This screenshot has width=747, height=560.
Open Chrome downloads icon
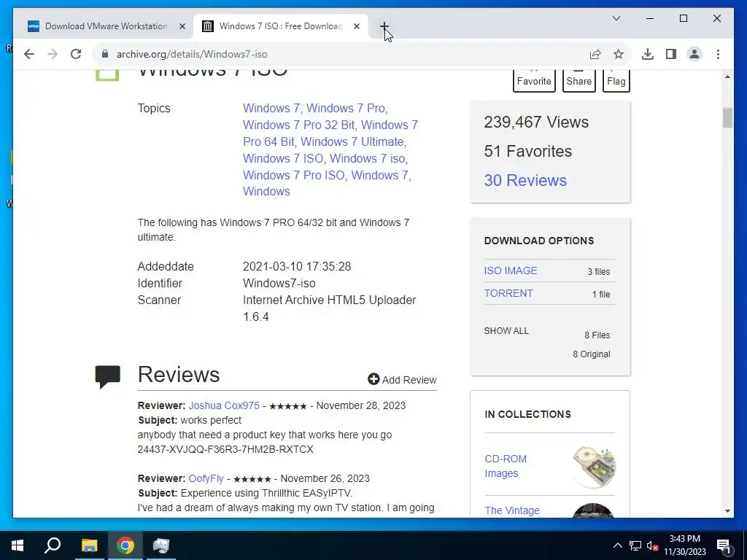coord(648,54)
